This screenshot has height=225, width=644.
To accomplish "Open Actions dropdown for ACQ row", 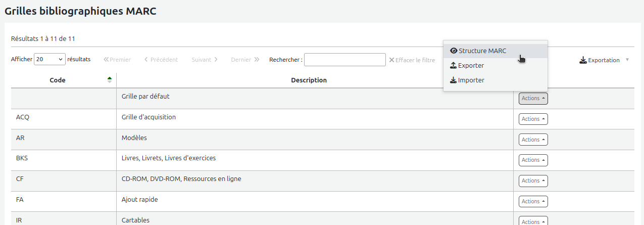I will (533, 119).
